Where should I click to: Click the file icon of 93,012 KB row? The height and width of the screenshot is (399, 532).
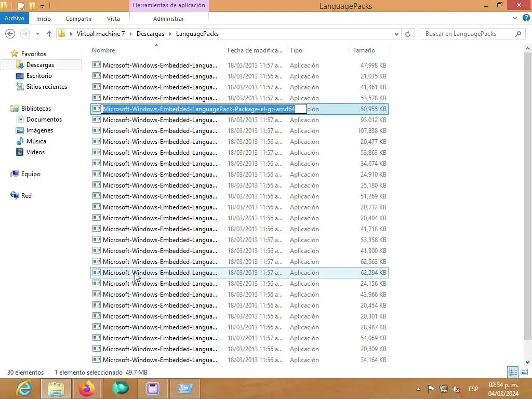coord(97,120)
